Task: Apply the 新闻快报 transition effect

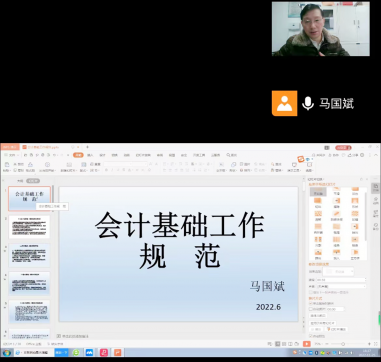Action: [x=337, y=216]
